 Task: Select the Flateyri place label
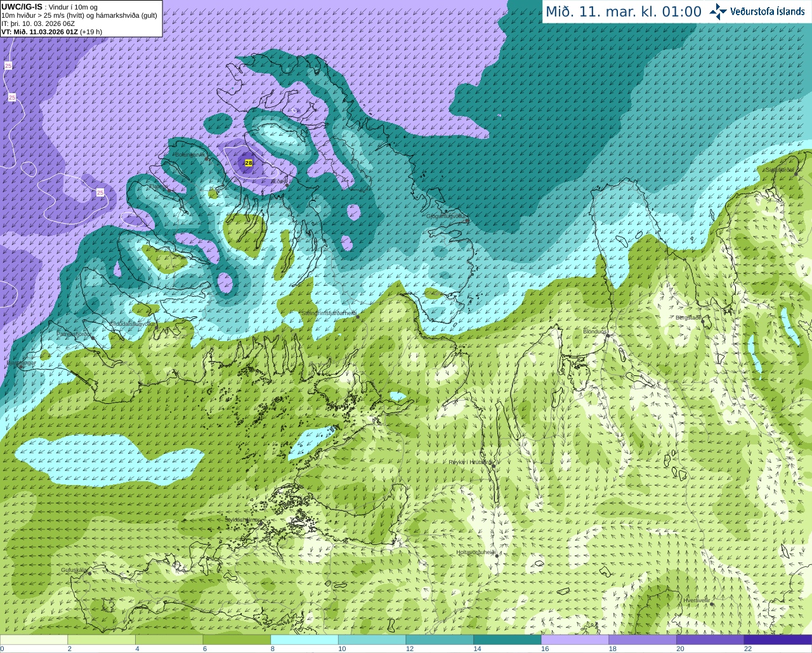pos(159,186)
